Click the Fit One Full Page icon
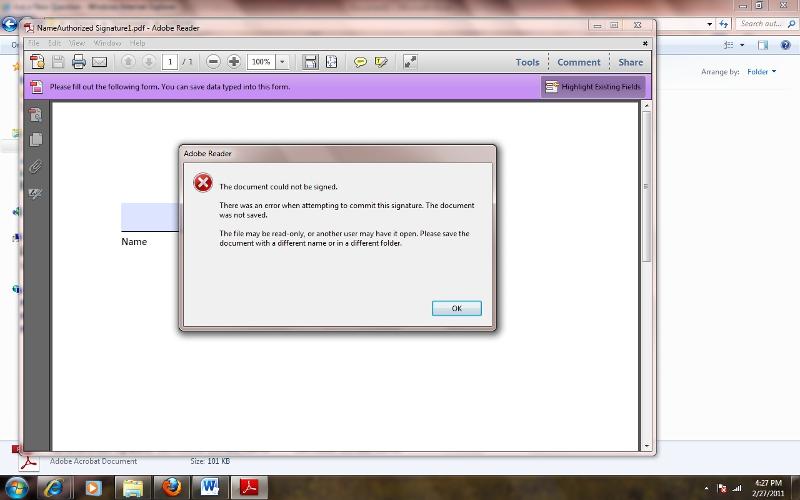The image size is (800, 500). [x=332, y=62]
